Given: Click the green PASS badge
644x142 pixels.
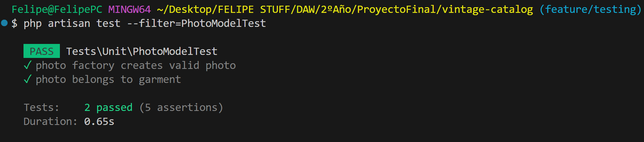Looking at the screenshot, I should (x=42, y=51).
